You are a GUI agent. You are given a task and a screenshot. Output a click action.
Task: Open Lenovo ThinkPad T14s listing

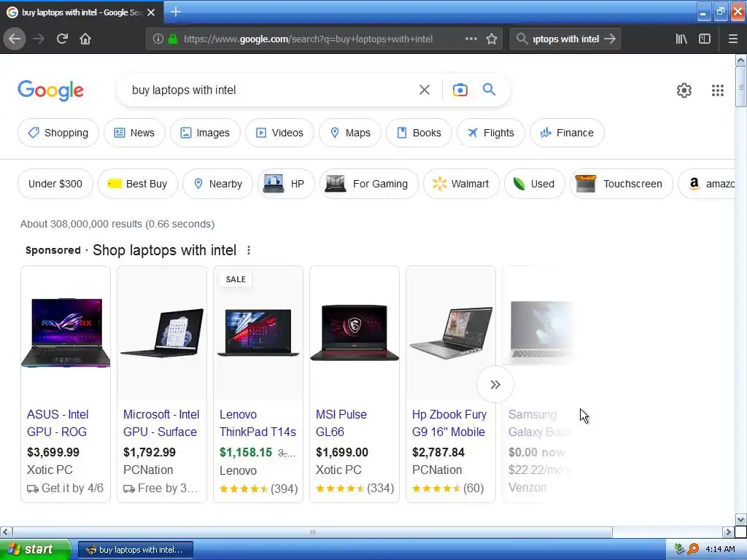pyautogui.click(x=258, y=423)
